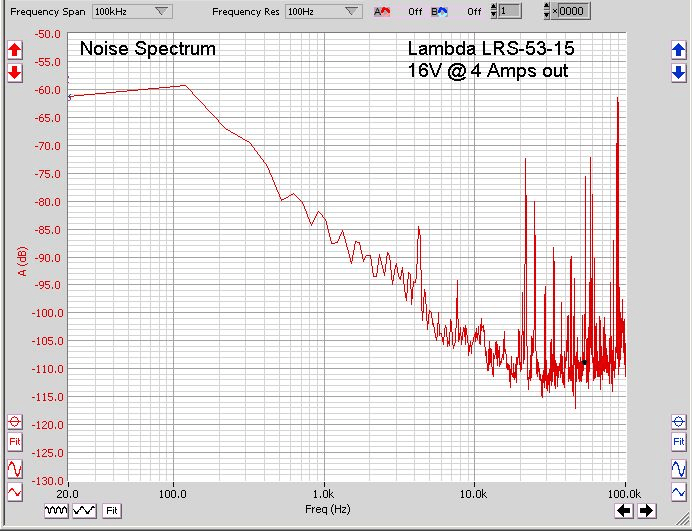Toggle channel A Off indicator
The image size is (692, 531).
click(414, 12)
